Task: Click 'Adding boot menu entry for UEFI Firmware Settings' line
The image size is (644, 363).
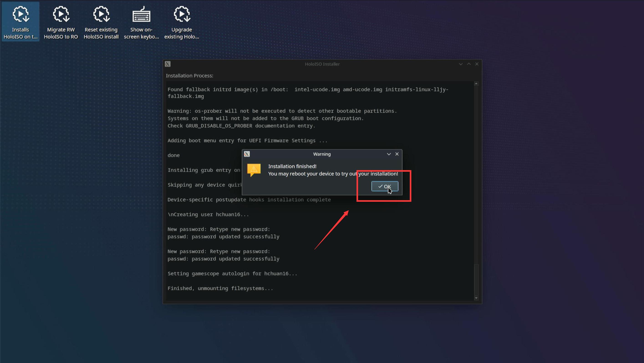Action: (247, 141)
